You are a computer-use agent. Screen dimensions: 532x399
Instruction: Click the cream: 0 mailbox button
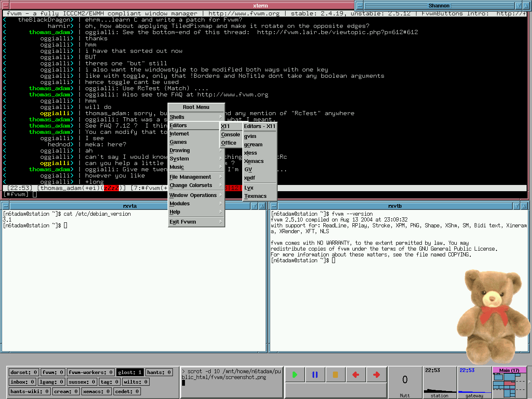[x=66, y=392]
